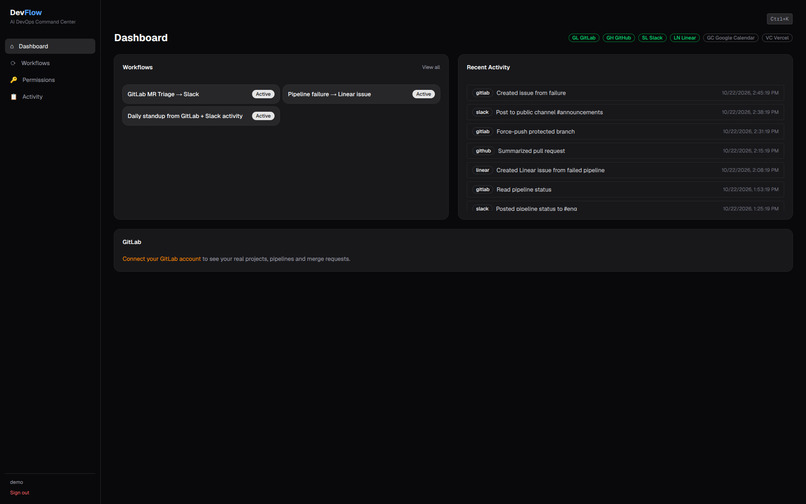Click the LN Linear integration badge
806x504 pixels.
[x=684, y=38]
